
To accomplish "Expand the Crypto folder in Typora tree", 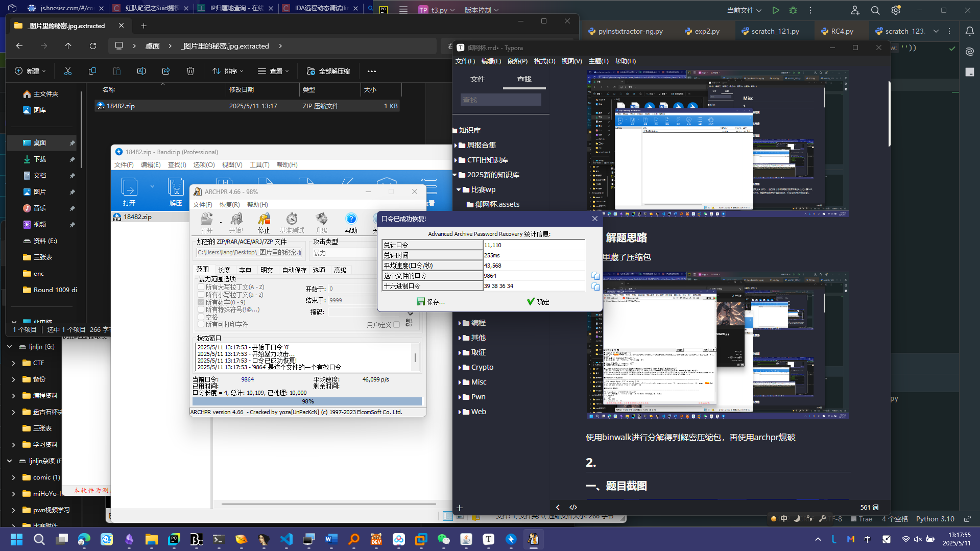I will [x=460, y=368].
